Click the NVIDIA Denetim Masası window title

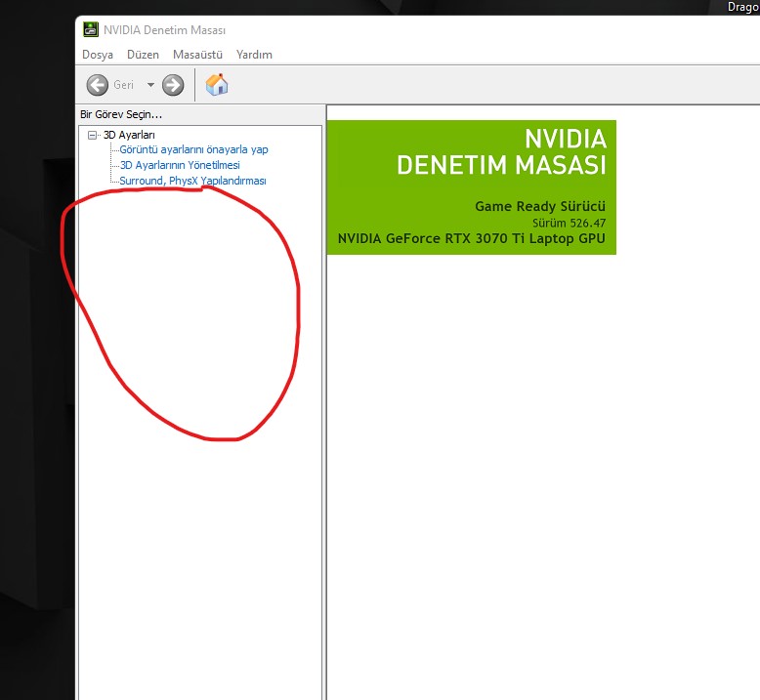[164, 30]
